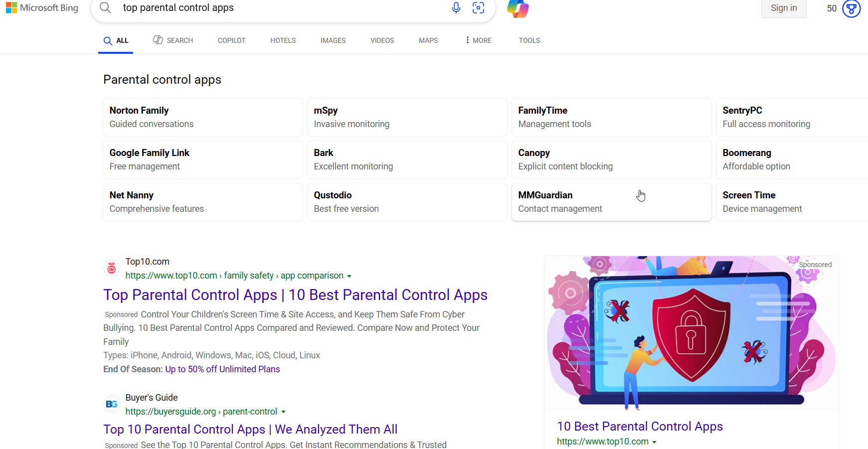
Task: Open the Copilot colorful logo icon
Action: click(518, 8)
